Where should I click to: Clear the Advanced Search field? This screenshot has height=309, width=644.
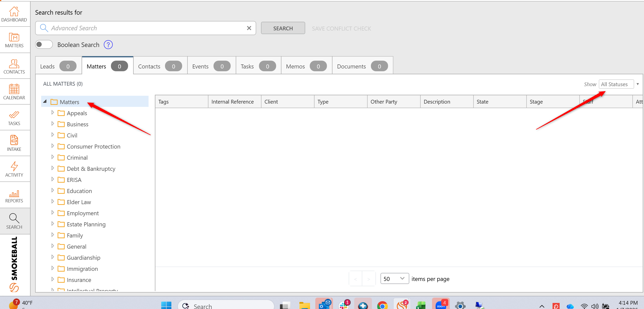click(x=249, y=28)
